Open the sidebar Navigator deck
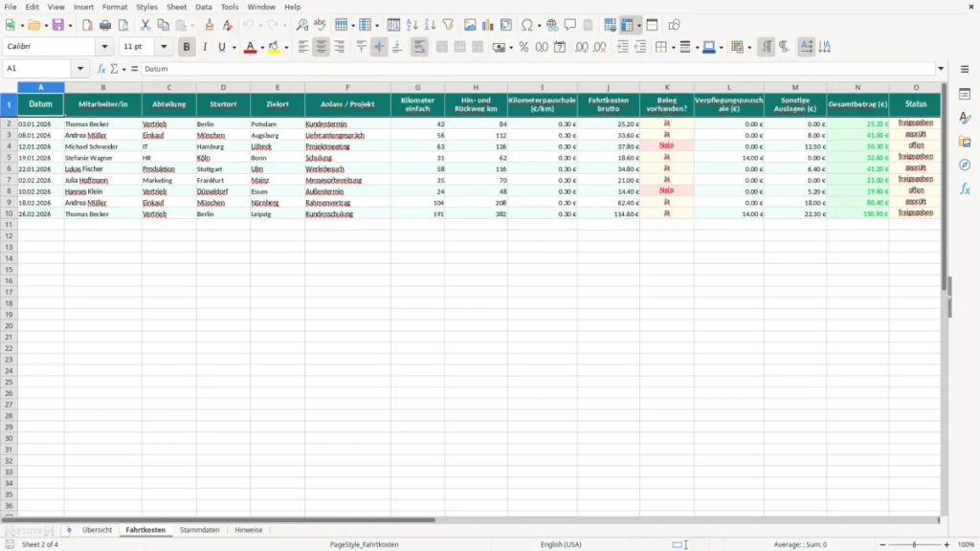Image resolution: width=980 pixels, height=551 pixels. click(965, 165)
